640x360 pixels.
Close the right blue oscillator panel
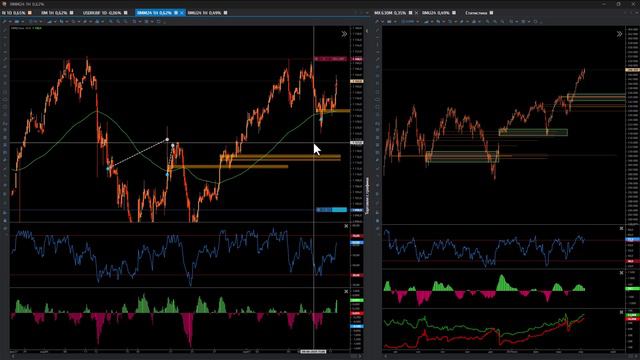tap(621, 229)
